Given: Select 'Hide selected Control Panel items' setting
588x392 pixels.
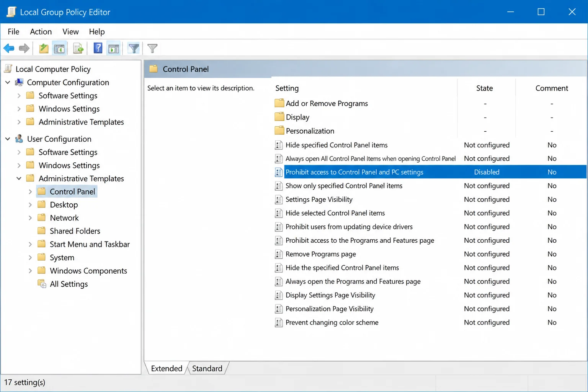Looking at the screenshot, I should click(x=335, y=213).
